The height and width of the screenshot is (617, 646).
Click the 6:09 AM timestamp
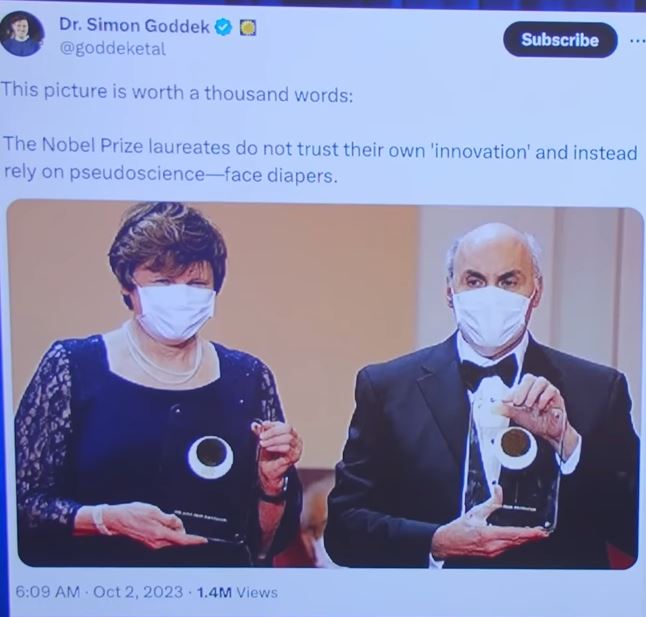pyautogui.click(x=47, y=591)
